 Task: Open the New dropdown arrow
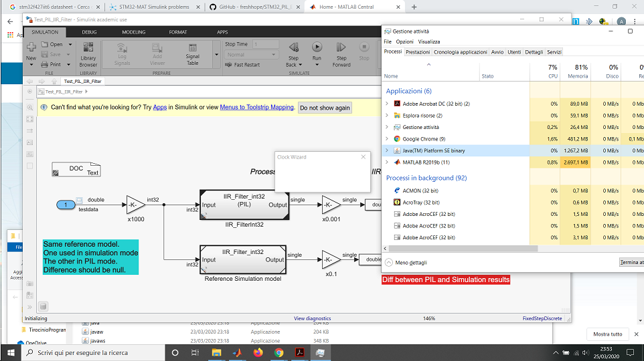(x=31, y=64)
